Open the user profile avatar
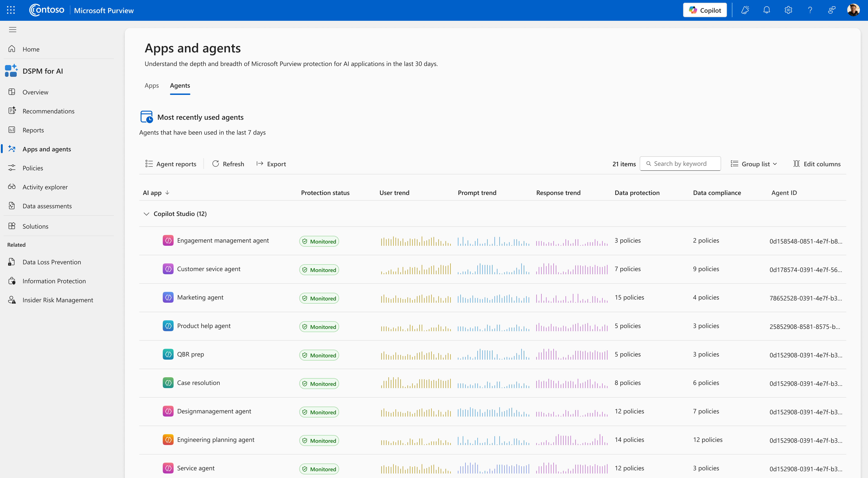The height and width of the screenshot is (478, 868). (x=853, y=10)
